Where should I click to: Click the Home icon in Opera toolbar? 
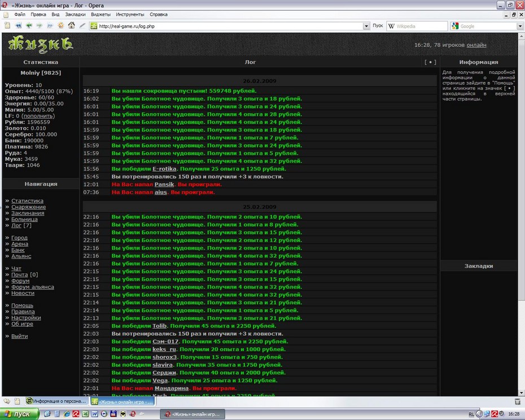(x=71, y=25)
